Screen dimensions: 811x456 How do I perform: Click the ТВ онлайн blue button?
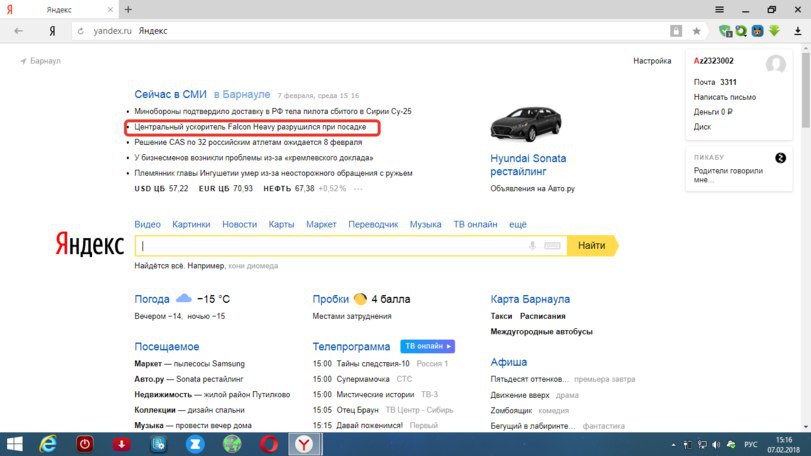pos(427,346)
